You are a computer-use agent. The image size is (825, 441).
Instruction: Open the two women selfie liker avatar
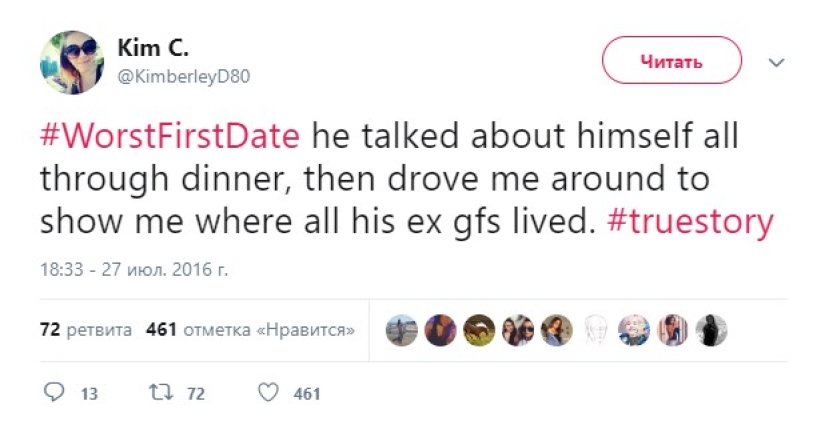pyautogui.click(x=518, y=330)
